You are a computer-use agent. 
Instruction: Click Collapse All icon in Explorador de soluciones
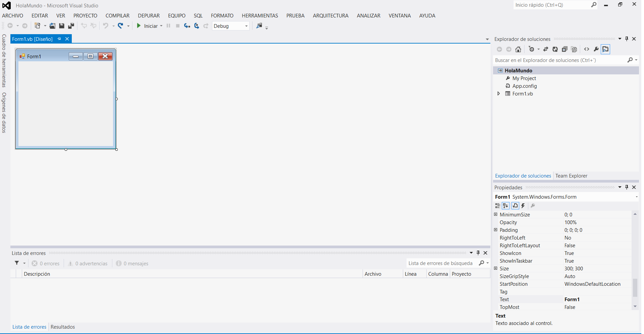[565, 49]
